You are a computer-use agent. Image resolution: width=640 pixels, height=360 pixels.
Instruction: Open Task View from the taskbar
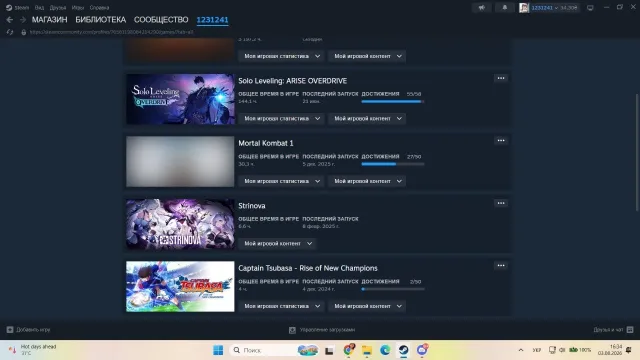[329, 350]
